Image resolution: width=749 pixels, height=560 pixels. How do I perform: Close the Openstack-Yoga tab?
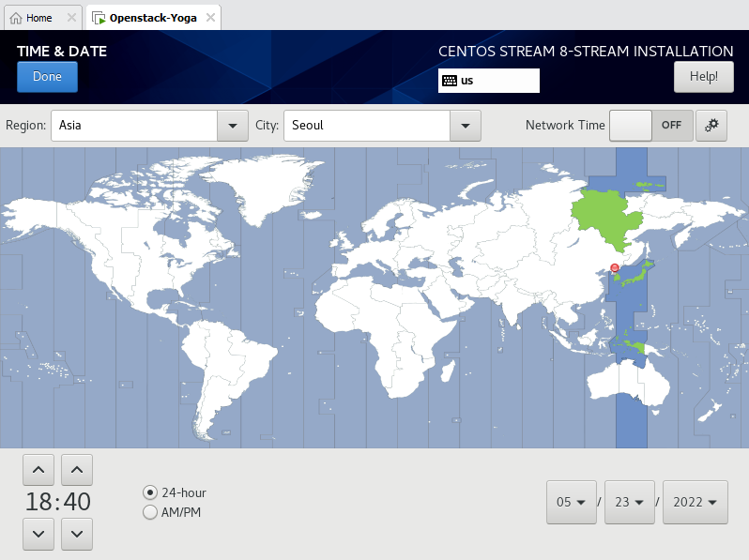click(x=210, y=18)
